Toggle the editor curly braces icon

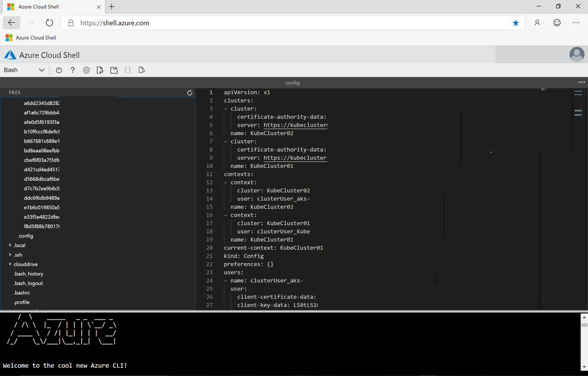[128, 70]
